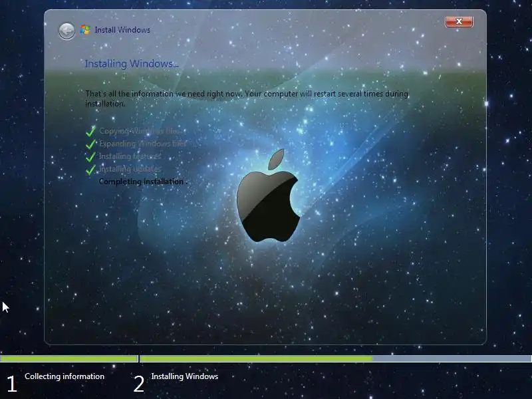Click the checkmark beside Installing features

click(90, 156)
